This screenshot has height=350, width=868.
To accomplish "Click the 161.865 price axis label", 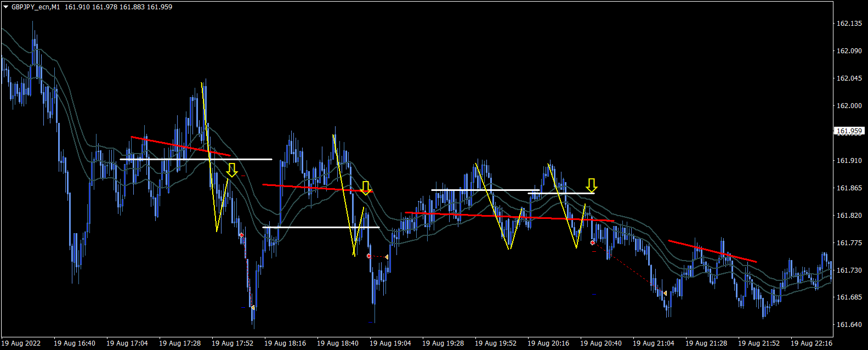I will coord(849,188).
